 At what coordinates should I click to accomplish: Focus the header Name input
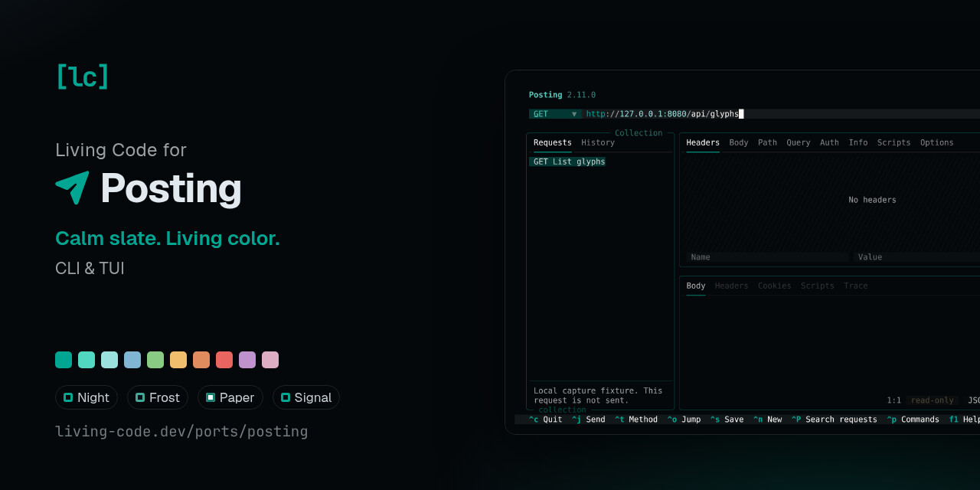768,257
